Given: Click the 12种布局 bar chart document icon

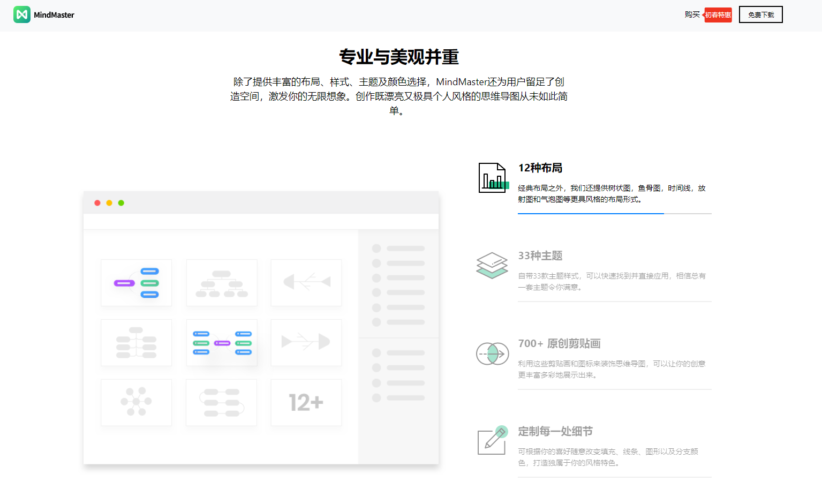Looking at the screenshot, I should pos(493,178).
